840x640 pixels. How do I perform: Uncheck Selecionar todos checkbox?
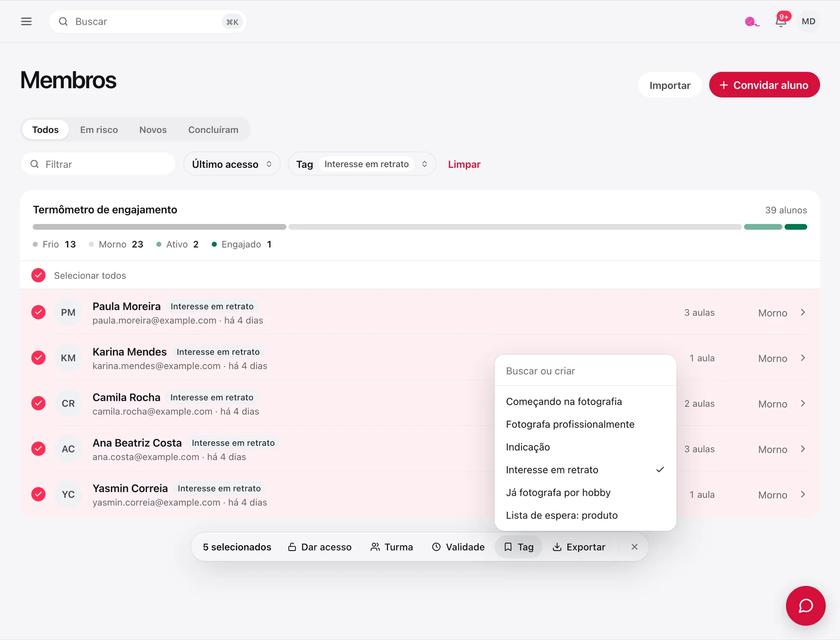(x=38, y=275)
